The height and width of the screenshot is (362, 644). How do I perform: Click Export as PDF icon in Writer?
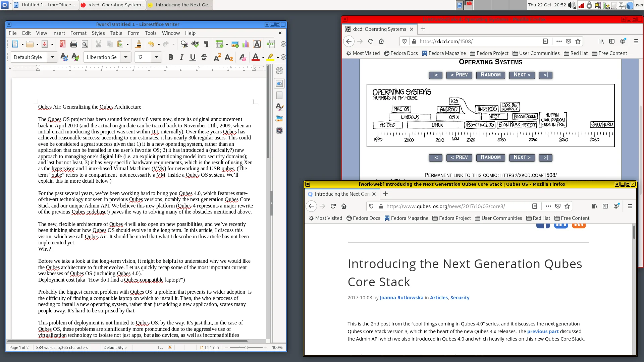click(x=62, y=44)
